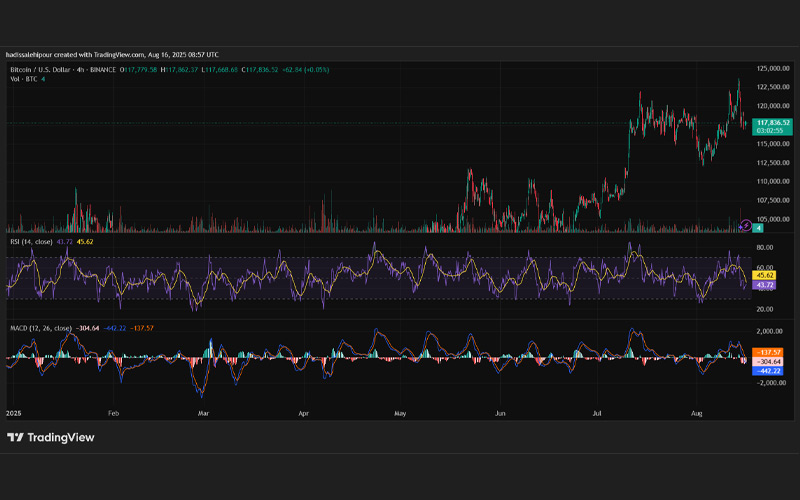Click the 122,500.00 price axis label
Image resolution: width=800 pixels, height=500 pixels.
772,87
